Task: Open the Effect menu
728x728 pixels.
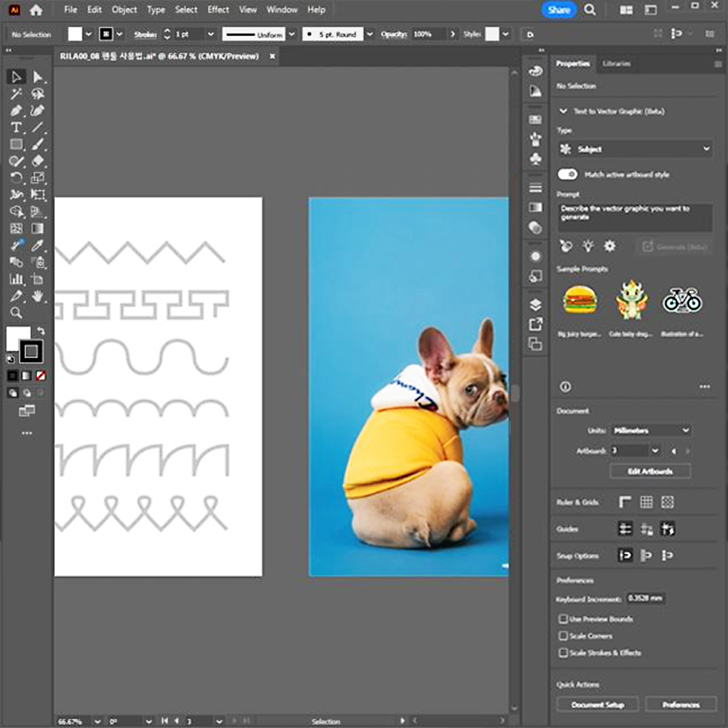Action: 218,10
